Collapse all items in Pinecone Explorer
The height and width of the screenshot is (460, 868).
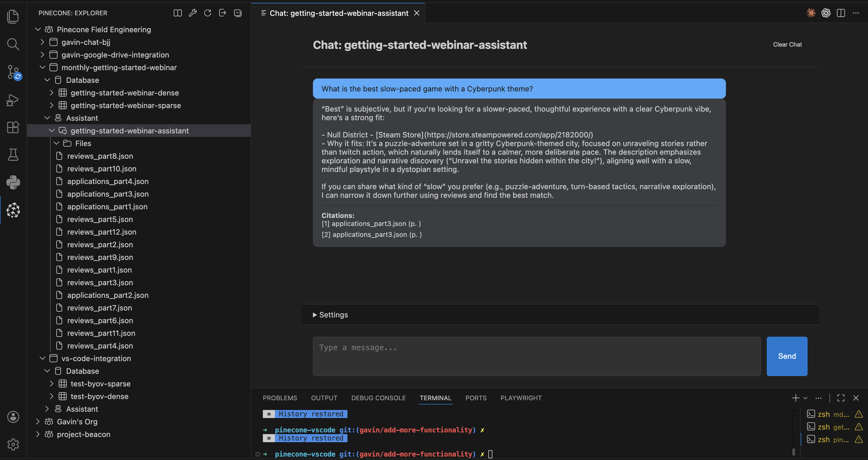click(x=238, y=13)
